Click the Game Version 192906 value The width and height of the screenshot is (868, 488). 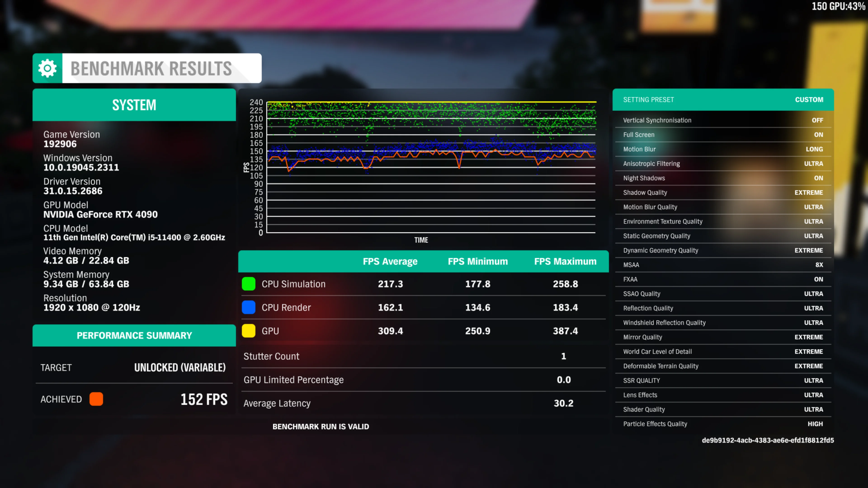click(60, 144)
